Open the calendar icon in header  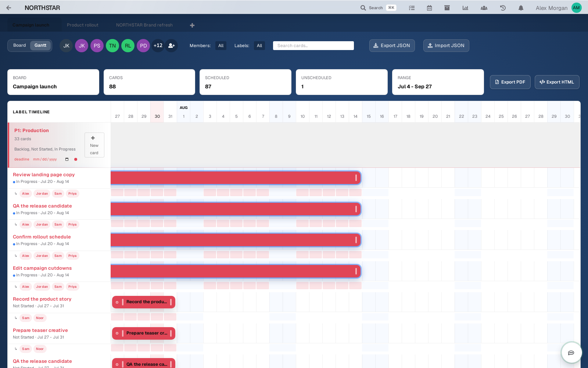tap(429, 8)
